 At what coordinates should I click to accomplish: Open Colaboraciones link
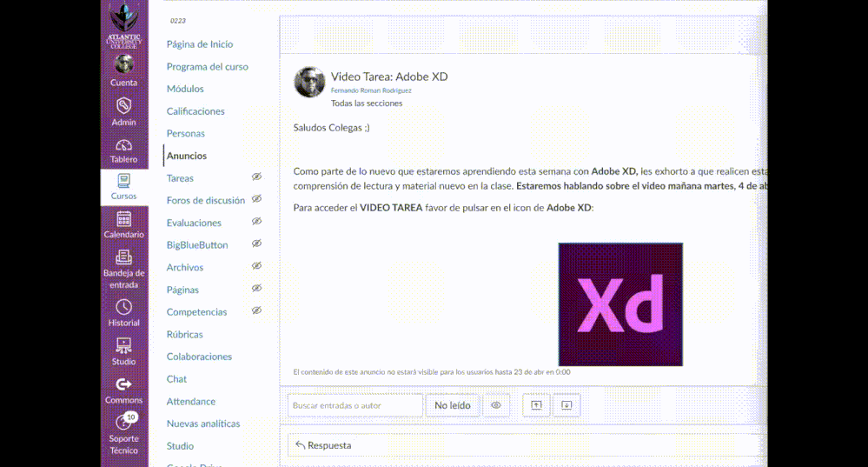tap(199, 357)
